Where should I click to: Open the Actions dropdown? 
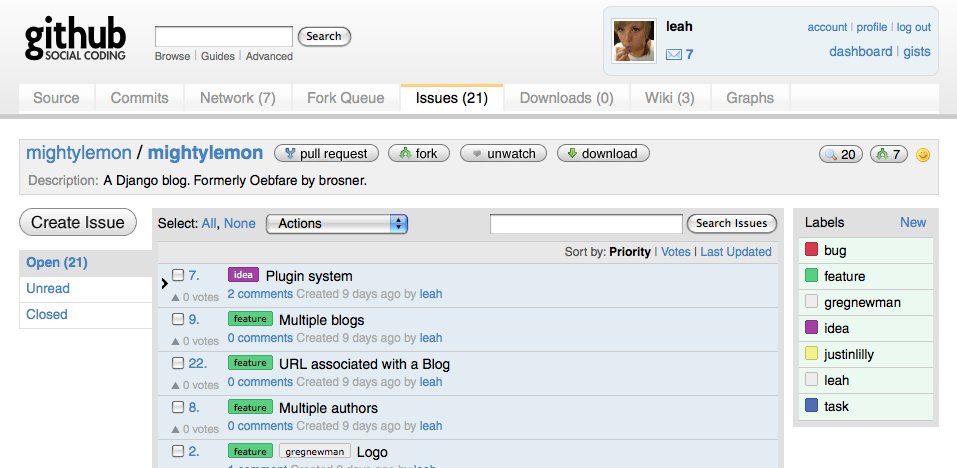tap(337, 224)
